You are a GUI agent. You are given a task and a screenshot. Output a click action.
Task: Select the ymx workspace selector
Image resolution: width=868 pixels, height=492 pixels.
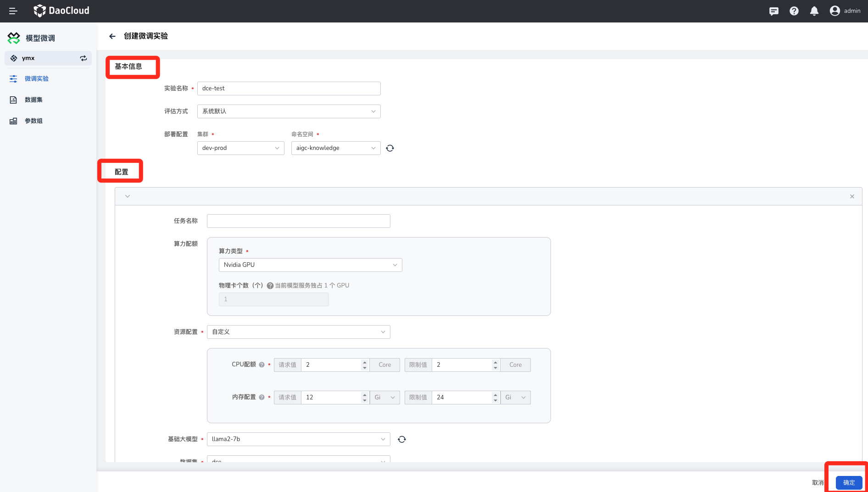48,58
